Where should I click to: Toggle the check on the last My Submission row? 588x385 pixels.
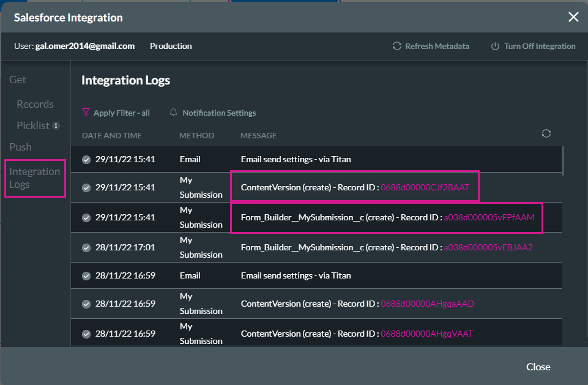point(87,334)
